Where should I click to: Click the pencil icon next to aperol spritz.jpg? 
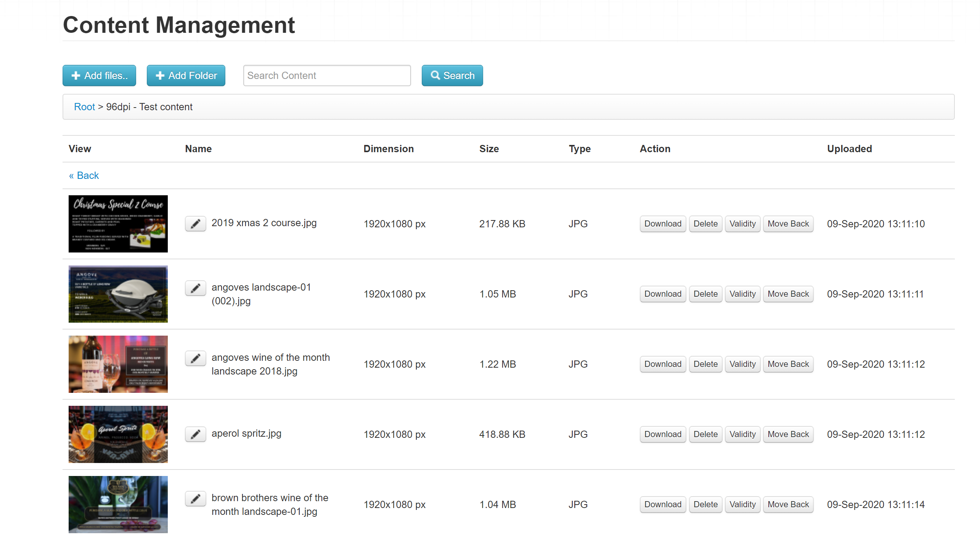[x=195, y=434]
